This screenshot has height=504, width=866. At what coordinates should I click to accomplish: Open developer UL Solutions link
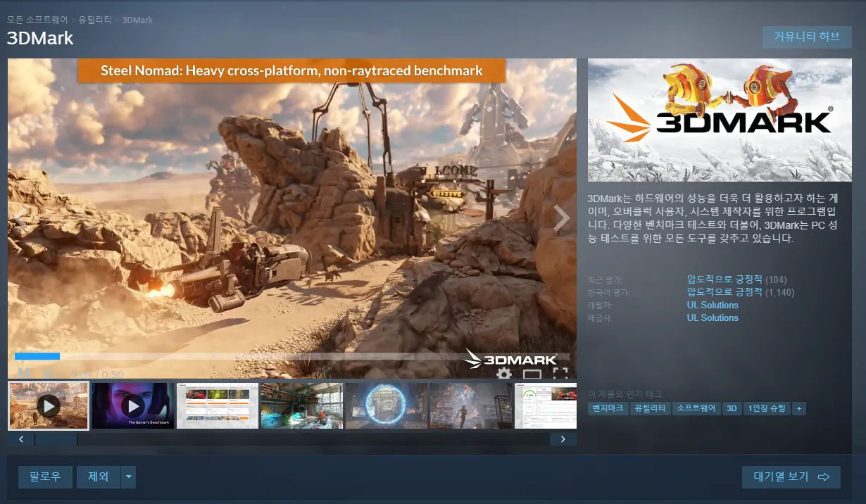pyautogui.click(x=713, y=305)
